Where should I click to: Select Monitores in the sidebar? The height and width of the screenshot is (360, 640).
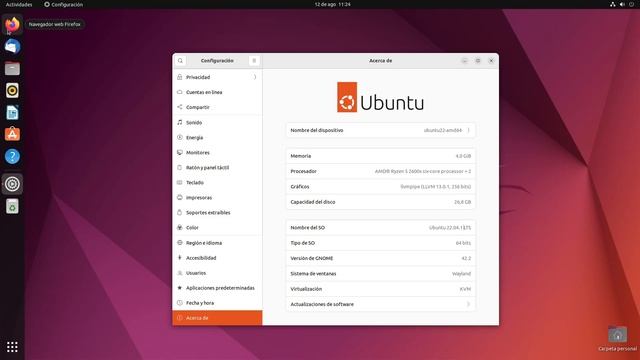(x=217, y=153)
